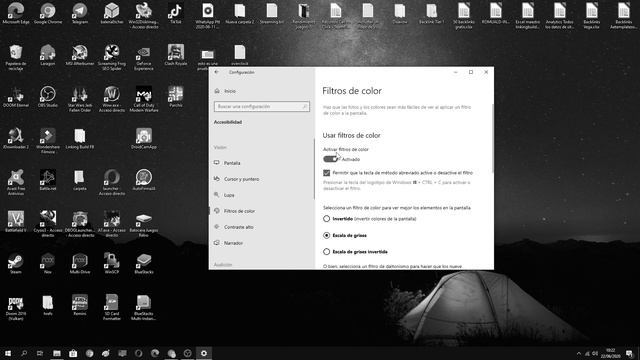640x360 pixels.
Task: Open Wondershare Filmora shortcut
Action: (x=48, y=141)
